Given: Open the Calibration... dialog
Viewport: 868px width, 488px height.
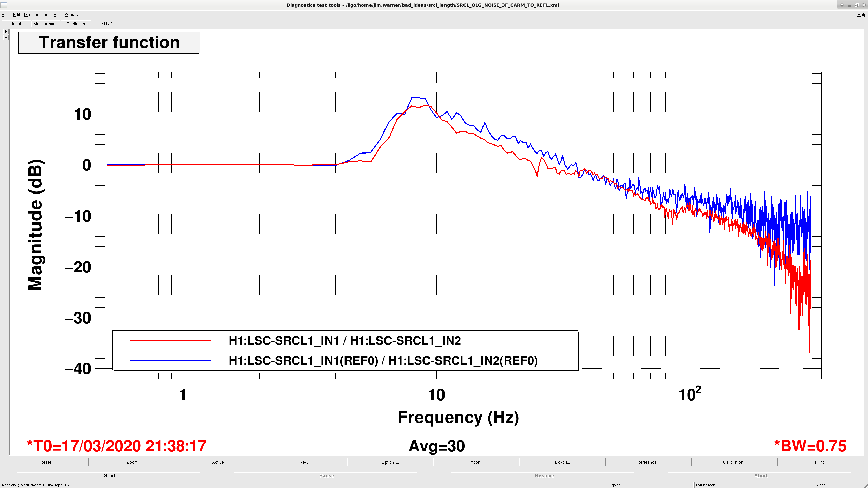Looking at the screenshot, I should (734, 462).
